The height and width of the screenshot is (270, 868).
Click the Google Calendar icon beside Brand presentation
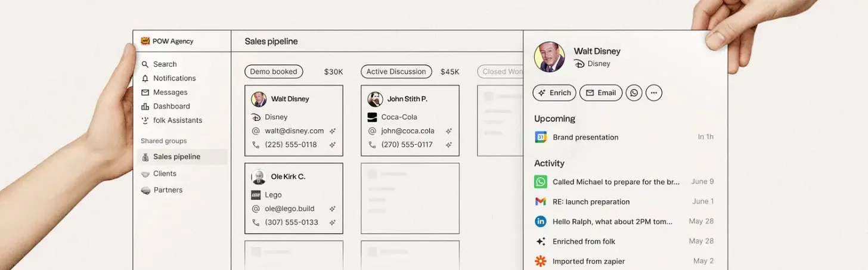coord(541,137)
